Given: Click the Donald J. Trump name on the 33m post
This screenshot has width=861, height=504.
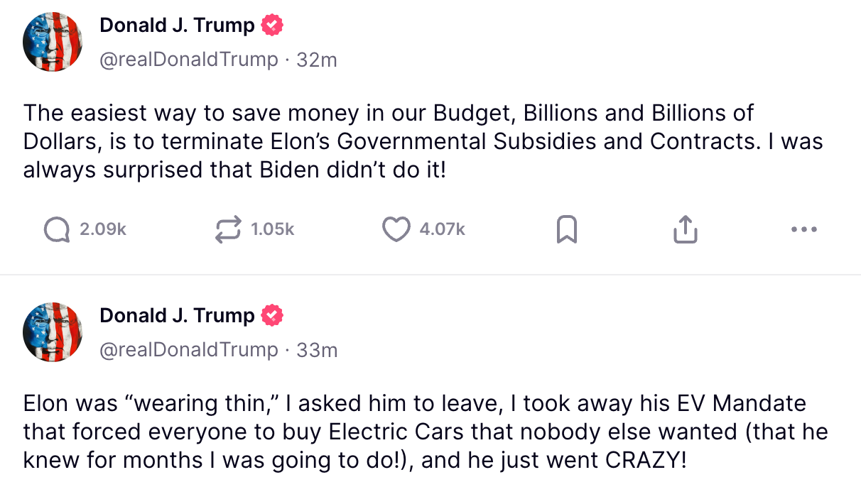Looking at the screenshot, I should (x=177, y=315).
